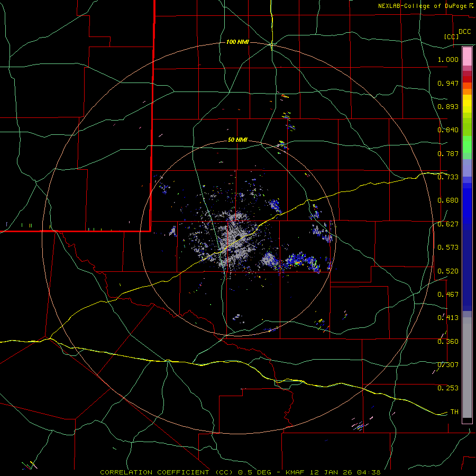
Task: Click the TH threshold label on the scale
Action: pos(454,412)
